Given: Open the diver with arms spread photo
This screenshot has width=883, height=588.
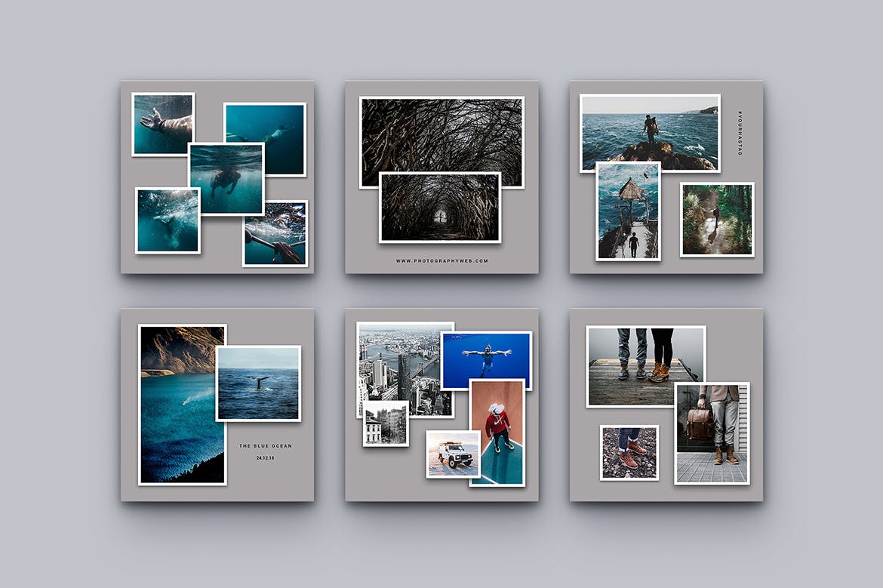Looking at the screenshot, I should (487, 360).
